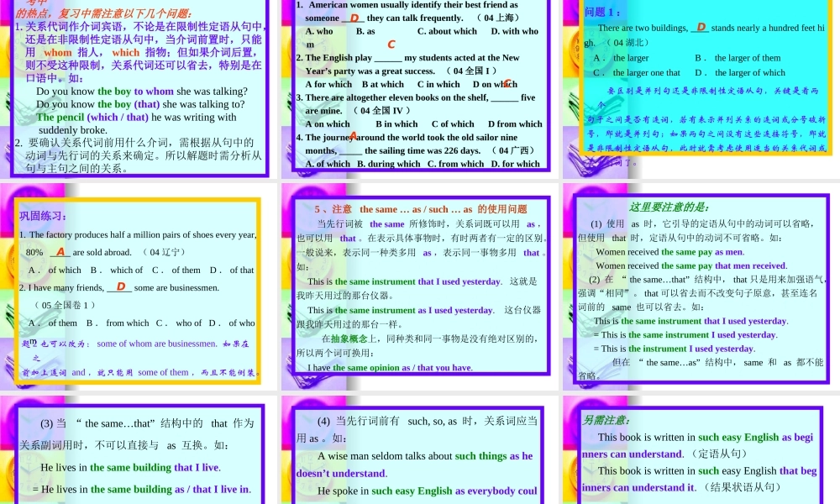This screenshot has width=840, height=504.
Task: Click the red answer 'D' after 'There are two buildings,'
Action: point(701,27)
